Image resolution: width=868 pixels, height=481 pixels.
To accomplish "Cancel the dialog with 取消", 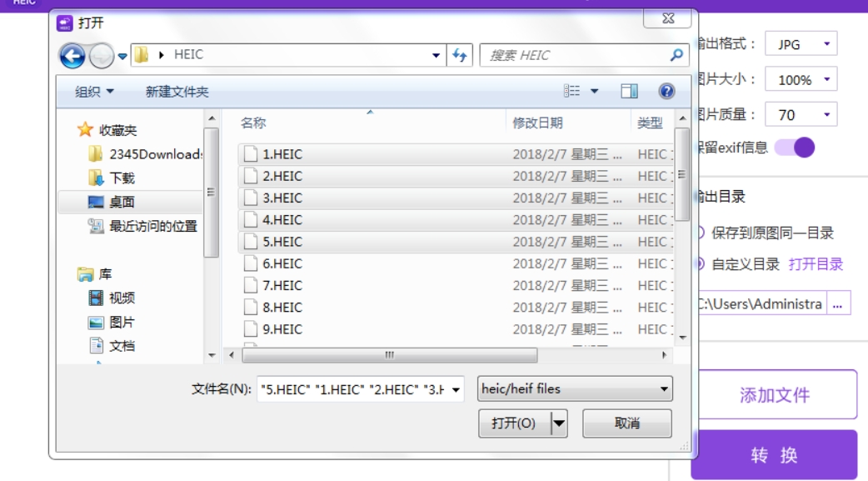I will coord(627,423).
